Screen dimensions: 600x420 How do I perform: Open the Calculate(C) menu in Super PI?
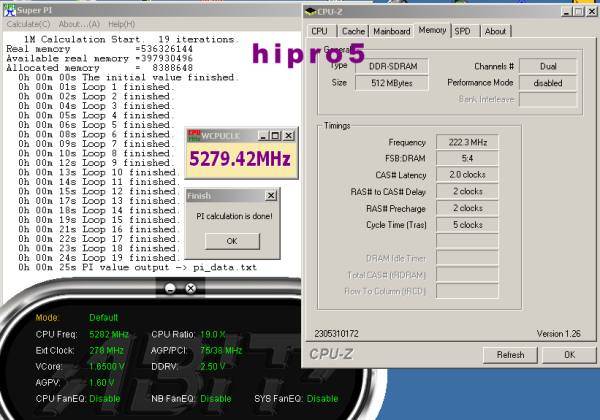(x=28, y=24)
